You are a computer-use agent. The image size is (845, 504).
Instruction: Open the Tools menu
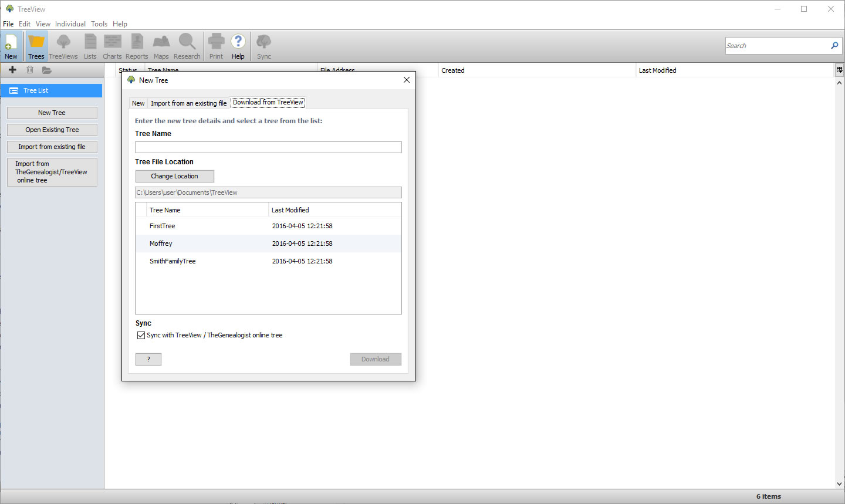pos(99,24)
